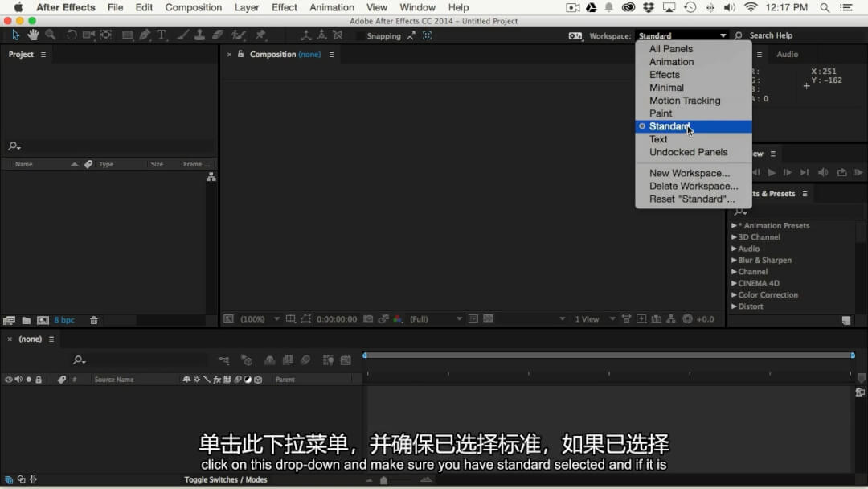
Task: Click the timeline graph editor icon
Action: 346,360
